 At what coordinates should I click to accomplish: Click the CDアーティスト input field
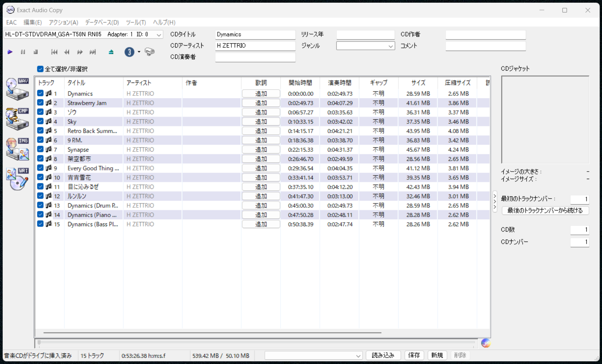click(255, 46)
